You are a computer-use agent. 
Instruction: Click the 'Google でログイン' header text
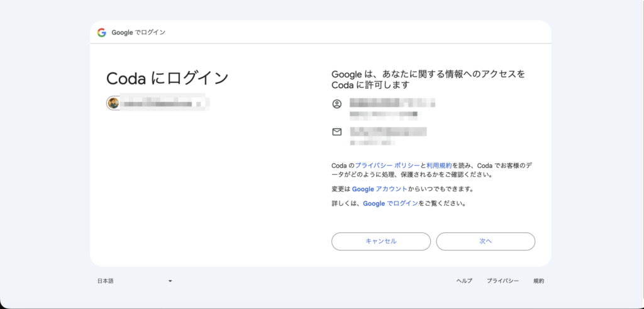pyautogui.click(x=138, y=33)
